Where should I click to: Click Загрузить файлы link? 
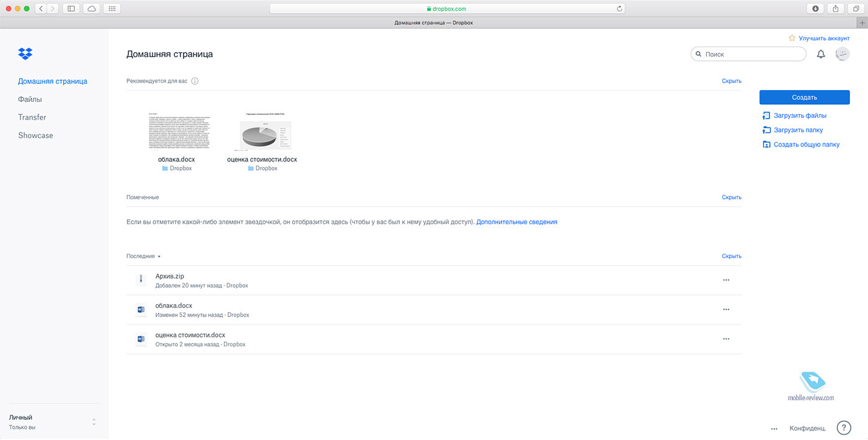coord(800,115)
